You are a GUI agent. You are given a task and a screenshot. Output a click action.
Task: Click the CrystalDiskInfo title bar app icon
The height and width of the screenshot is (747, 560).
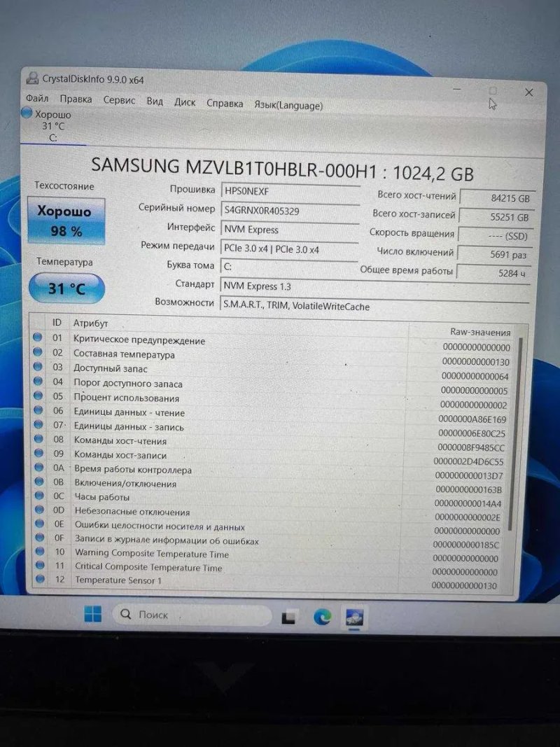pos(32,77)
